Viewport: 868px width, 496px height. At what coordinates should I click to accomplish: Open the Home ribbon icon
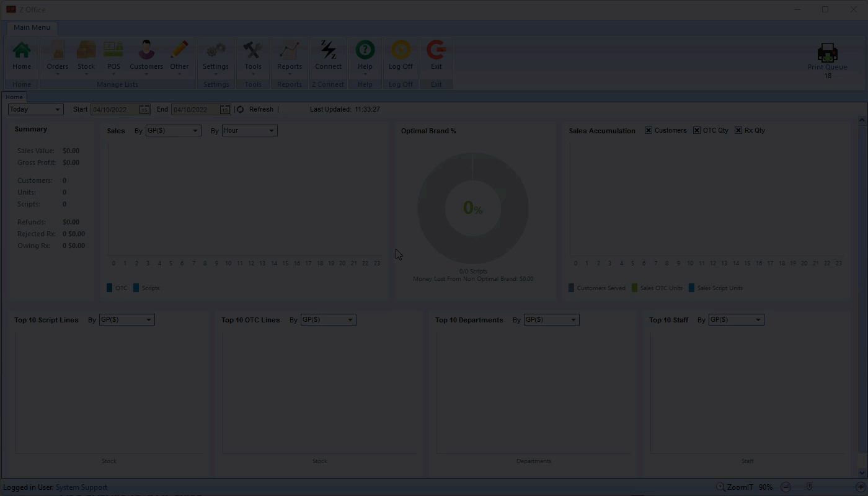(22, 50)
